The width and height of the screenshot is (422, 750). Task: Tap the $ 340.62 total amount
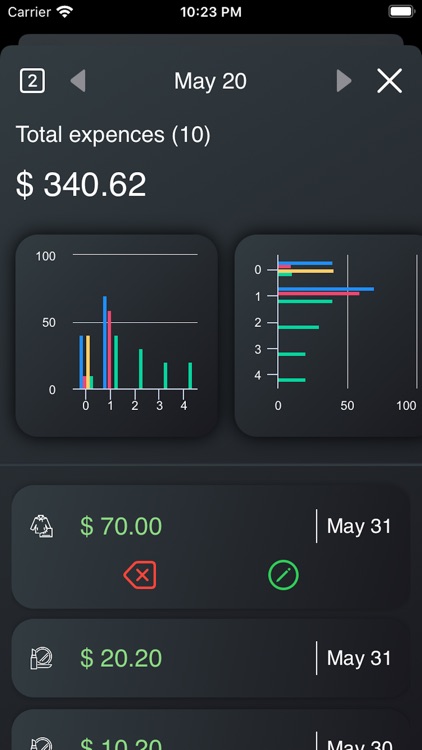tap(81, 185)
